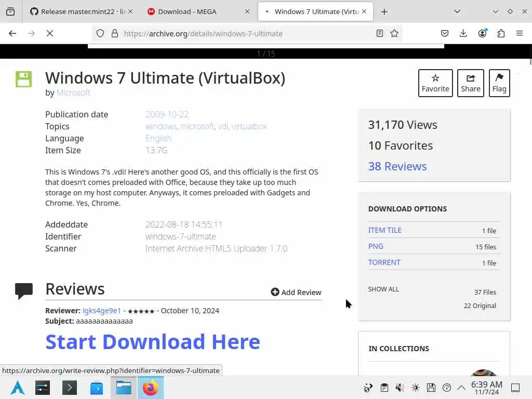This screenshot has width=532, height=399.
Task: Jump to the 38 Reviews link
Action: point(397,166)
